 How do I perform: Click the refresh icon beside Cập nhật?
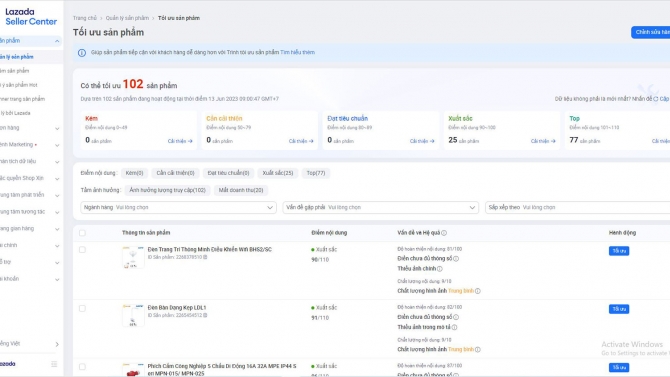(655, 99)
